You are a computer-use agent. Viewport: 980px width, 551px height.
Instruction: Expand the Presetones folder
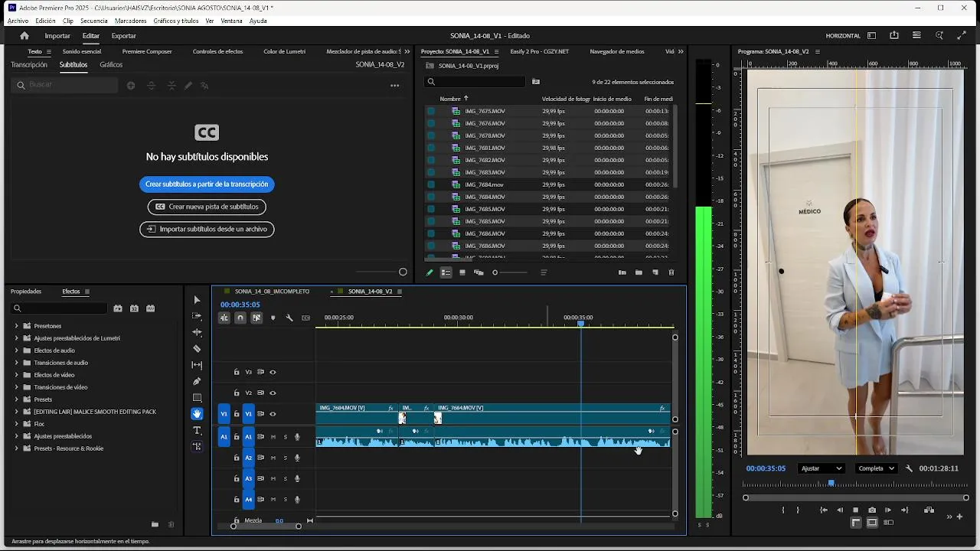[16, 326]
